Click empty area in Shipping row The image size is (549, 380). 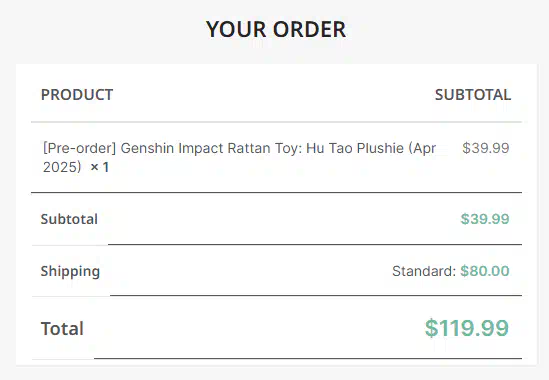click(245, 271)
